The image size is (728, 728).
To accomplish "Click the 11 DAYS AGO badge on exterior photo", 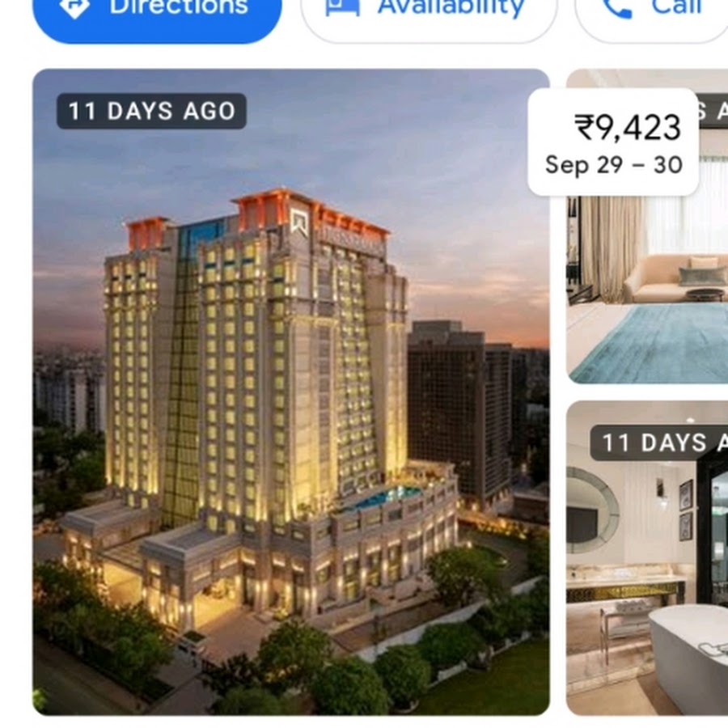I will [x=151, y=111].
